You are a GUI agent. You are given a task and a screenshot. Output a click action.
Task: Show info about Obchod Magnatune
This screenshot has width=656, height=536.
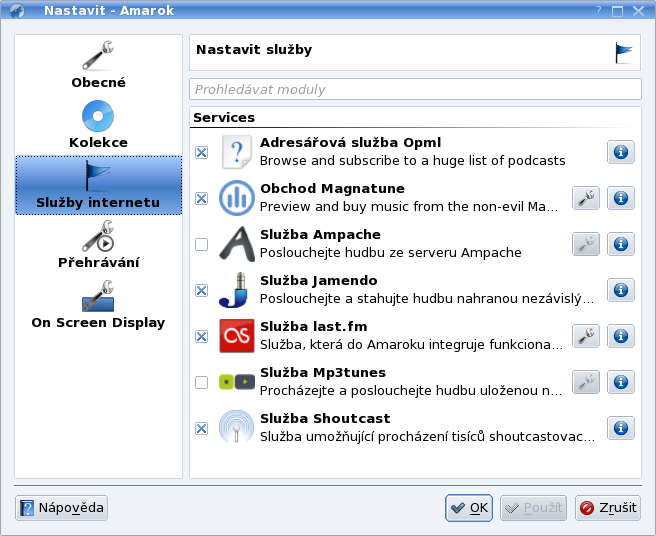click(621, 198)
